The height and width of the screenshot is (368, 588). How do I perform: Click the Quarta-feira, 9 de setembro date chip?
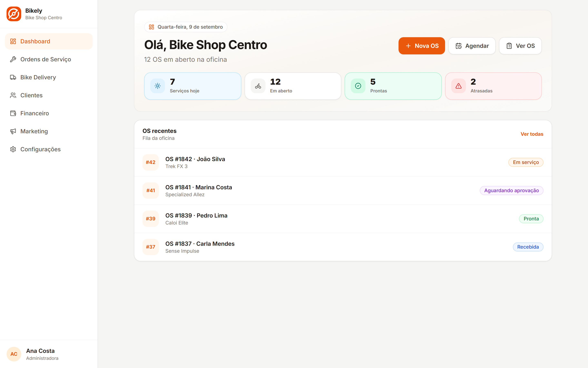(x=186, y=27)
